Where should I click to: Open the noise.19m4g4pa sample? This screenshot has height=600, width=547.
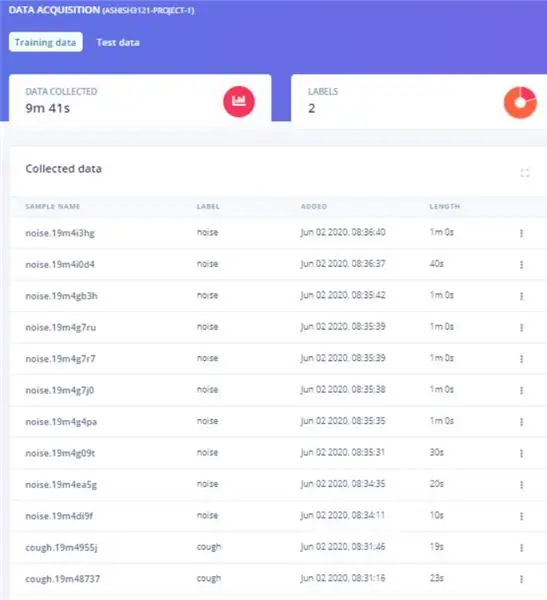(x=61, y=422)
